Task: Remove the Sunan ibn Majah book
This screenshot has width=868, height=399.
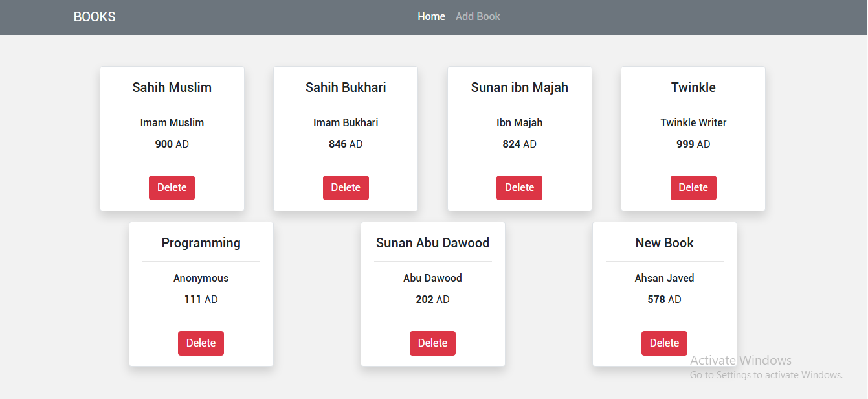Action: coord(519,188)
